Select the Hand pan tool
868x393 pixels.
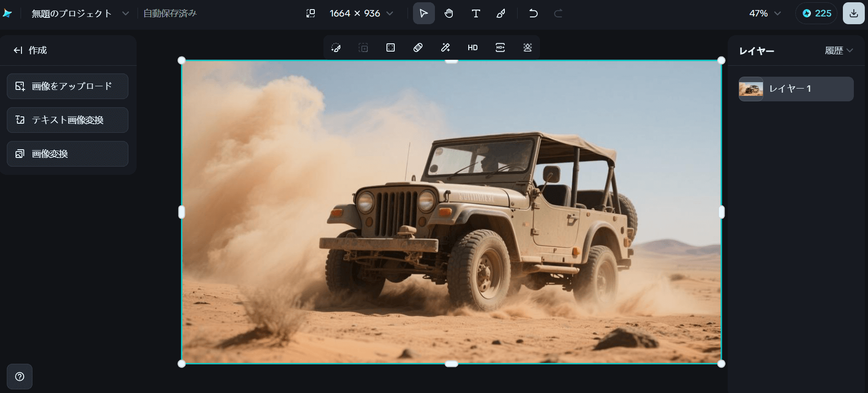point(449,13)
